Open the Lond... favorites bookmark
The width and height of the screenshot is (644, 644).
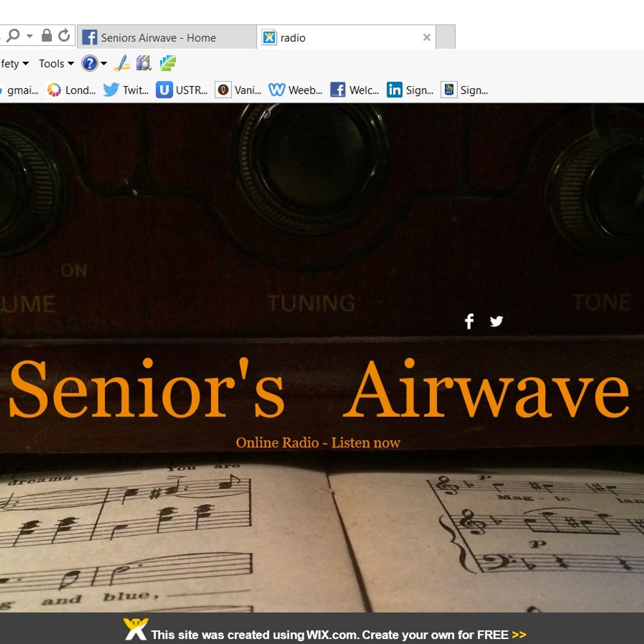(x=71, y=90)
